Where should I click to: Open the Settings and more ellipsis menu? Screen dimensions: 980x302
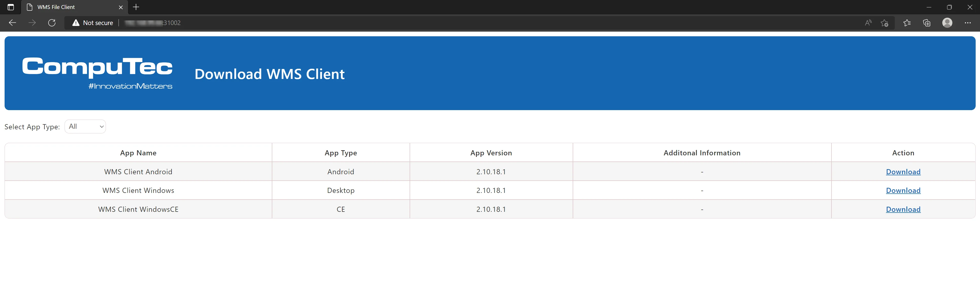968,23
